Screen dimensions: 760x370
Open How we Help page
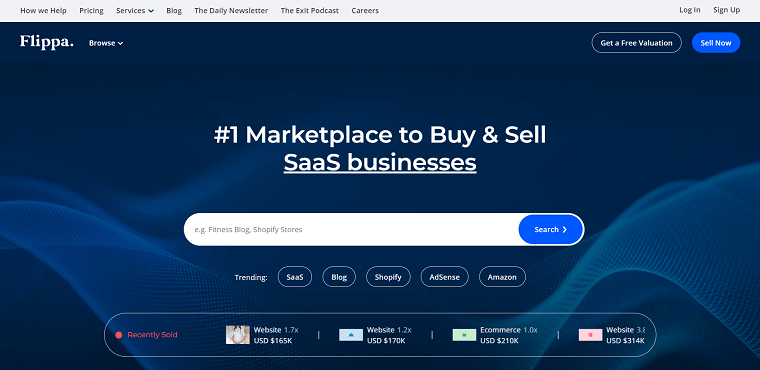pyautogui.click(x=43, y=10)
